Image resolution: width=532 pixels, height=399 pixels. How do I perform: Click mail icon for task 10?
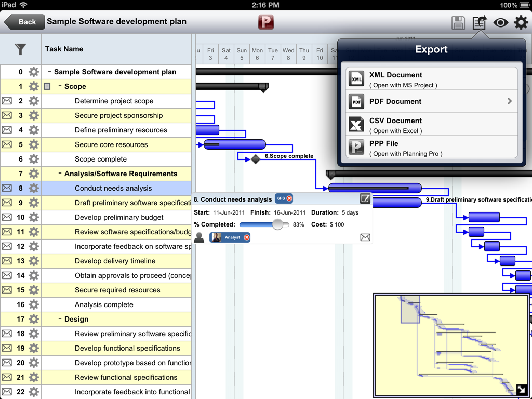coord(7,217)
